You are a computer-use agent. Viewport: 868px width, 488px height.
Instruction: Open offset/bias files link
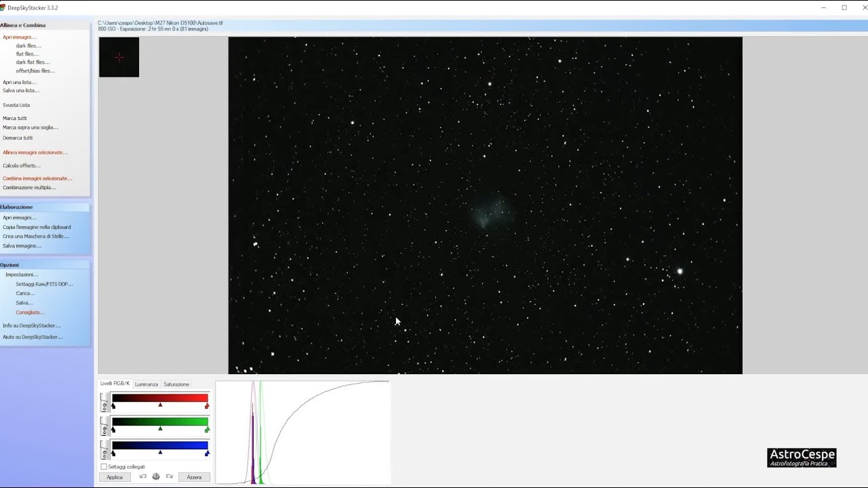(x=35, y=70)
